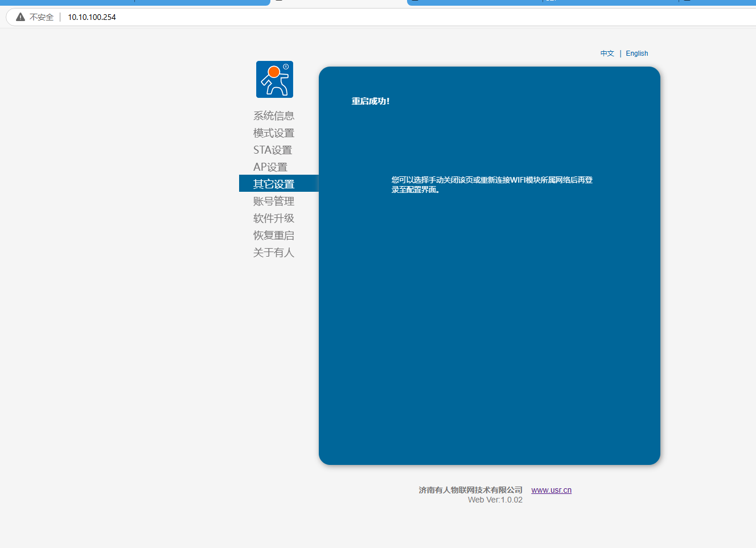
Task: Click the 不安全 label in the address bar
Action: (x=42, y=17)
